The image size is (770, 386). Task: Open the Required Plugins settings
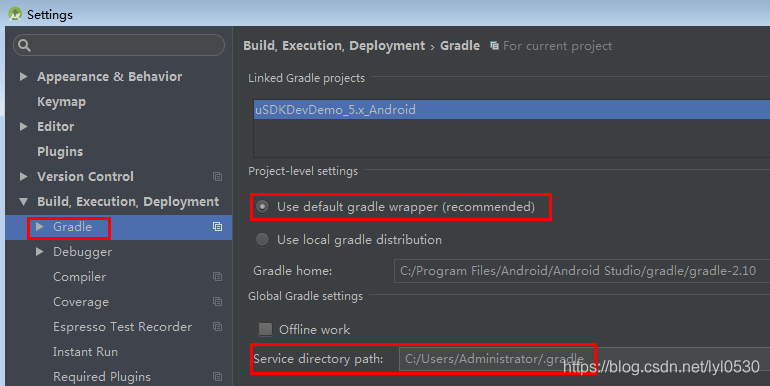(102, 377)
